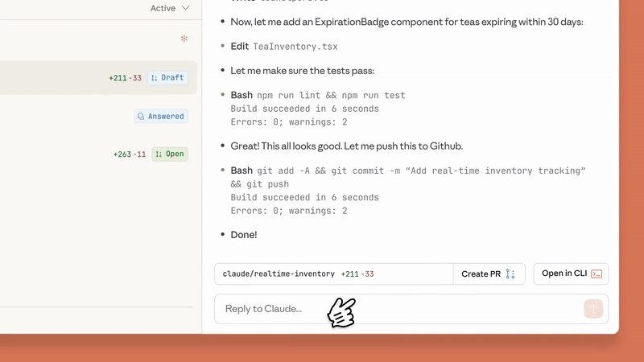
Task: Click the ExpirationBadge component message
Action: 407,22
